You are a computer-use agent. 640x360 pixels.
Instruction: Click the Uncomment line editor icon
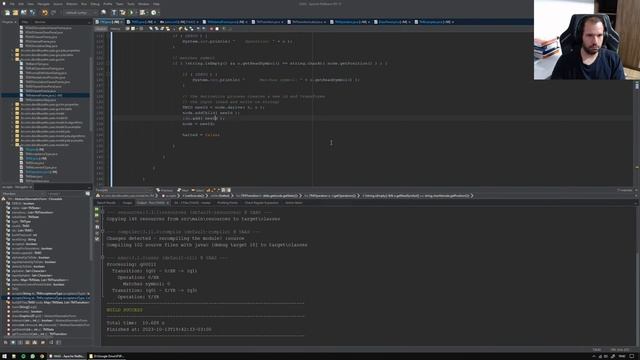pos(230,29)
